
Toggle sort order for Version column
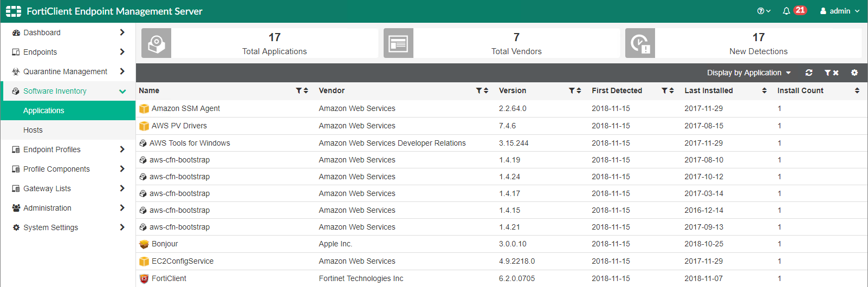tap(579, 90)
